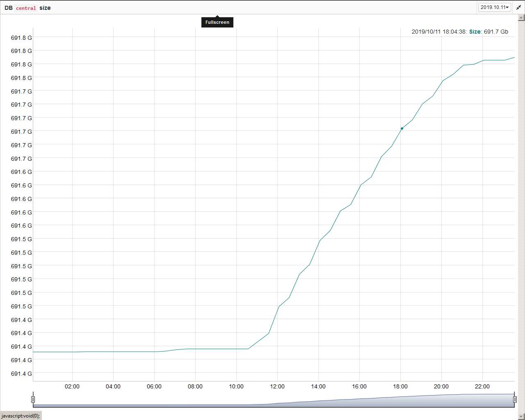Click the 12:00 x-axis label

(x=277, y=386)
